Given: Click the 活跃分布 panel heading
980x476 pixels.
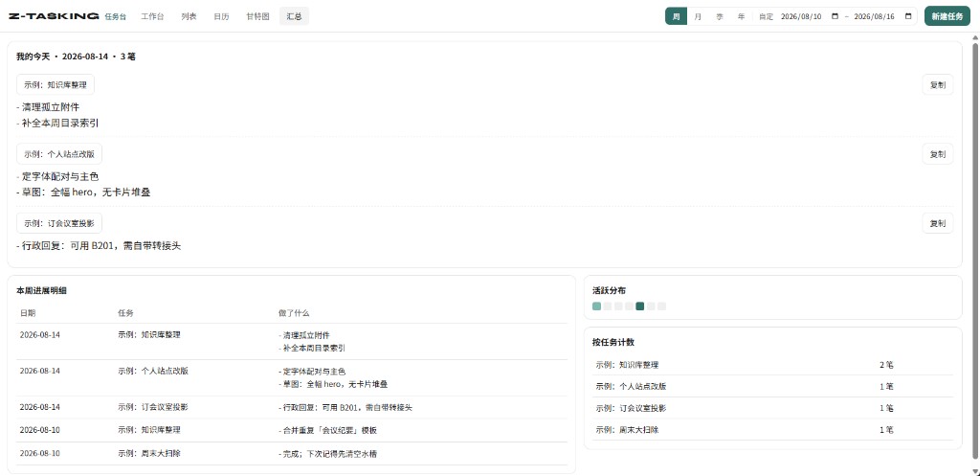Looking at the screenshot, I should [610, 290].
